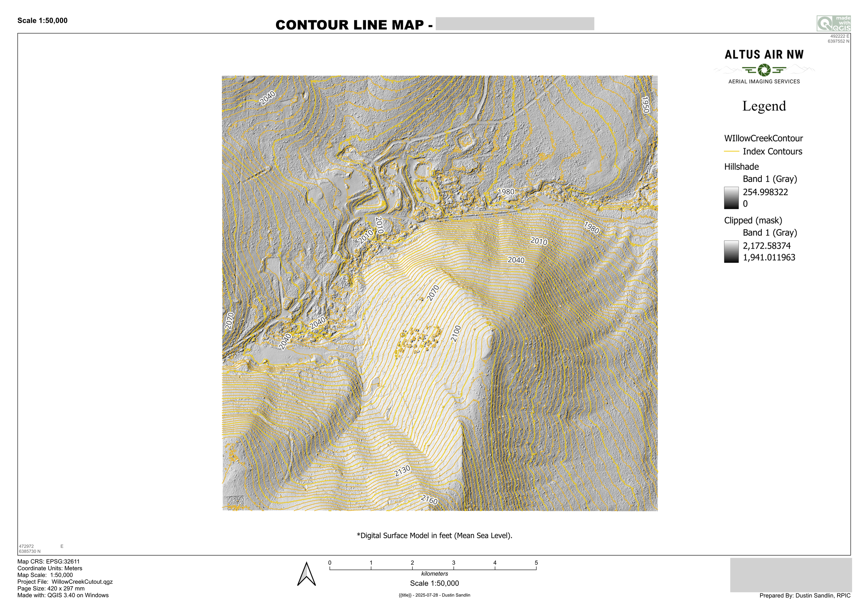The height and width of the screenshot is (614, 868).
Task: Click the 1950 contour label at map edge
Action: pyautogui.click(x=645, y=105)
